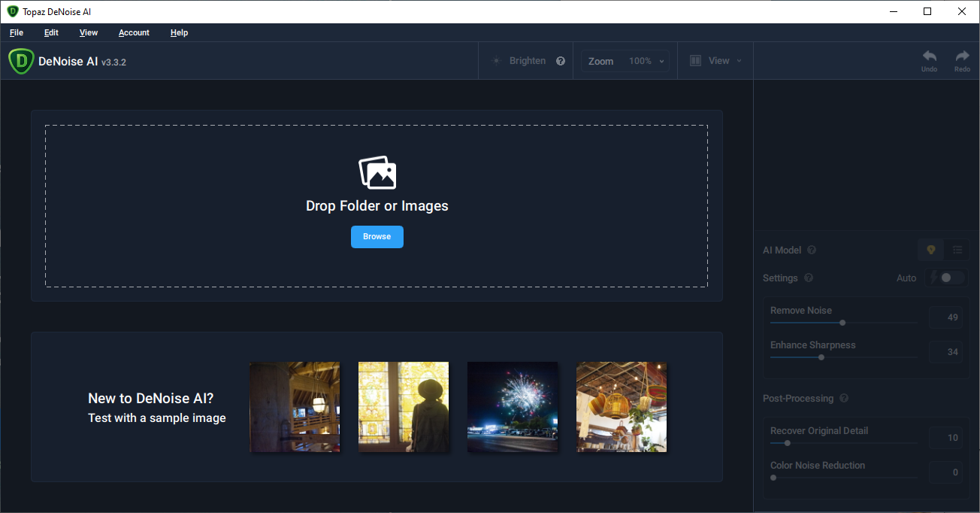Load the wooden interior lantern sample image
The height and width of the screenshot is (513, 980).
pyautogui.click(x=295, y=407)
